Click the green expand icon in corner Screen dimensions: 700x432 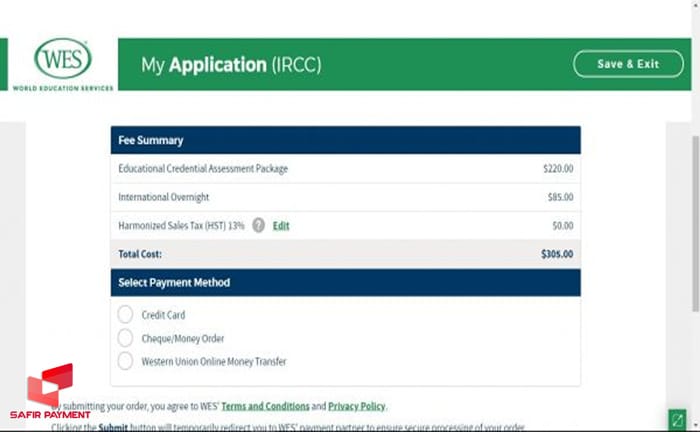[679, 419]
